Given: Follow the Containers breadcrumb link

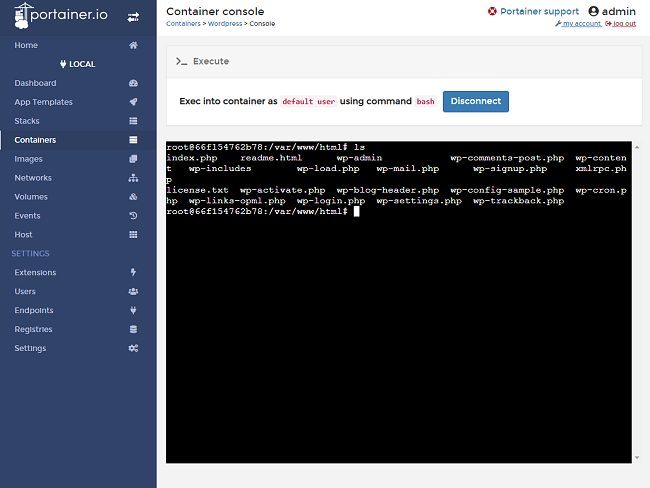Looking at the screenshot, I should tap(183, 24).
